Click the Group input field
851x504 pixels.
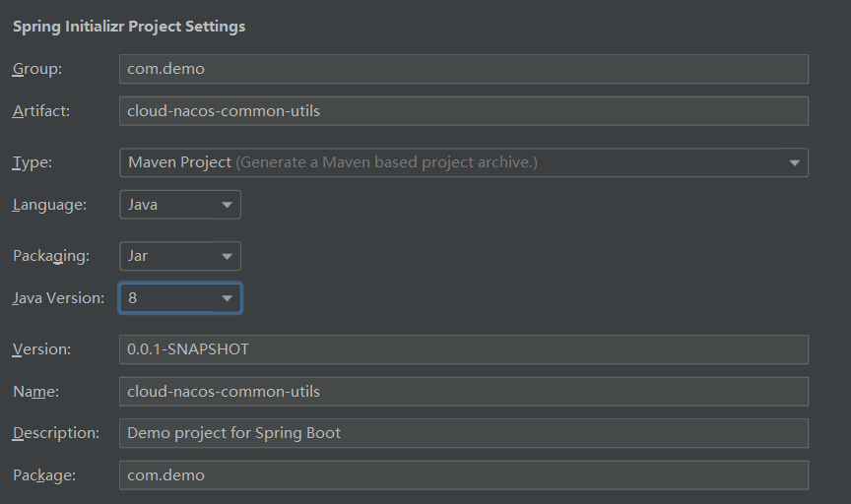(x=463, y=69)
